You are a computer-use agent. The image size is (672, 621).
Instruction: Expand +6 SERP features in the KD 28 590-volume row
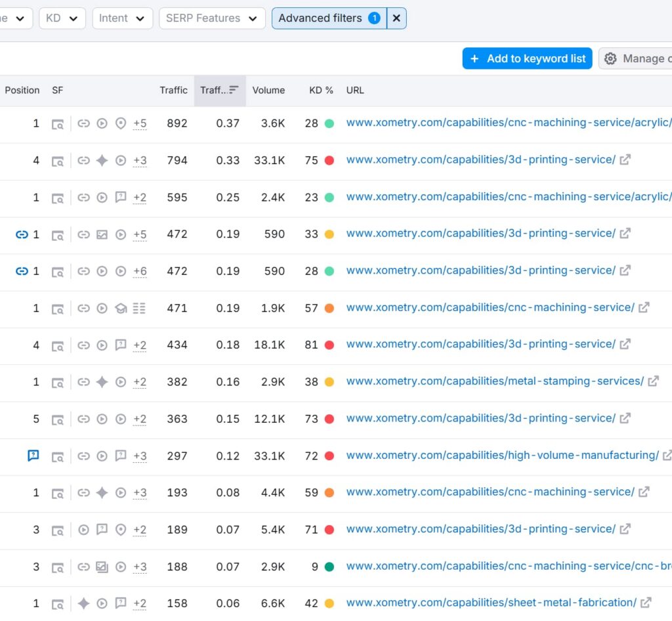tap(140, 271)
